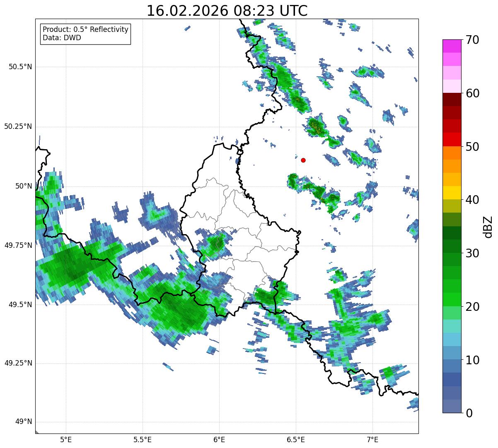This screenshot has height=448, width=498.
Task: Click the latitude label 49.75°N
Action: click(18, 245)
